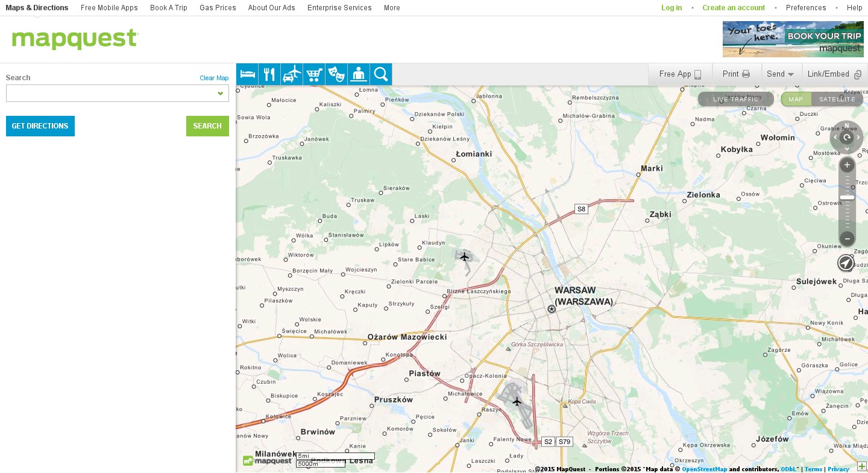
Task: Click the Clear Map link
Action: (x=214, y=78)
